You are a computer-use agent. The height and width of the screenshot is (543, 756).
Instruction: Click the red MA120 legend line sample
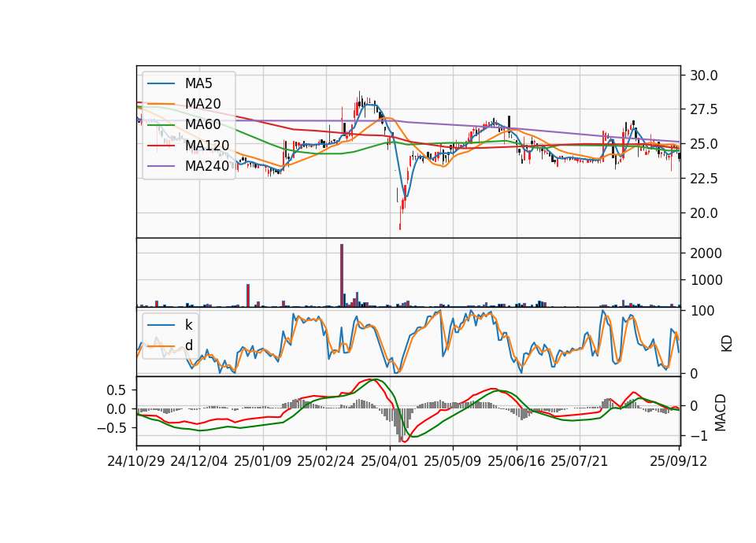[161, 146]
